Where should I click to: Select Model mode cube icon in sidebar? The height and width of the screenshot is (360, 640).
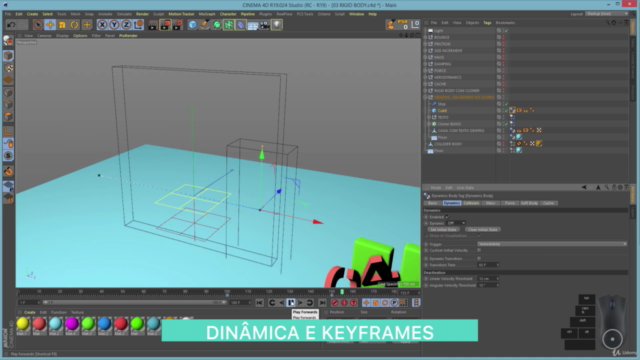click(x=8, y=56)
